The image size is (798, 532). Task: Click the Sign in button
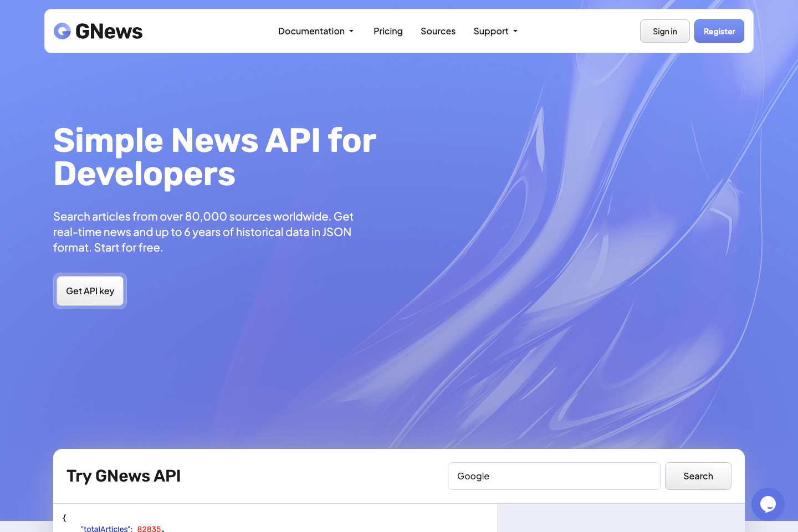(x=664, y=31)
